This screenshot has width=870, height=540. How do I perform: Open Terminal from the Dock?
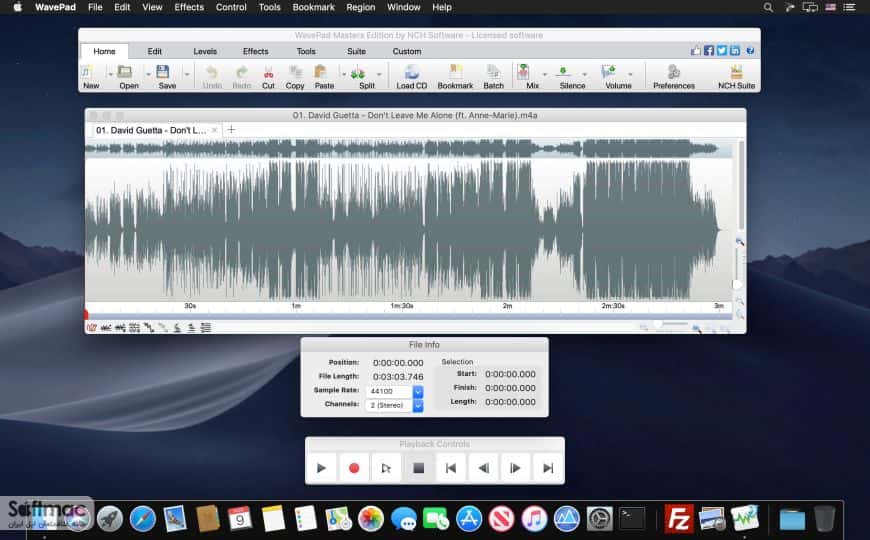tap(633, 519)
